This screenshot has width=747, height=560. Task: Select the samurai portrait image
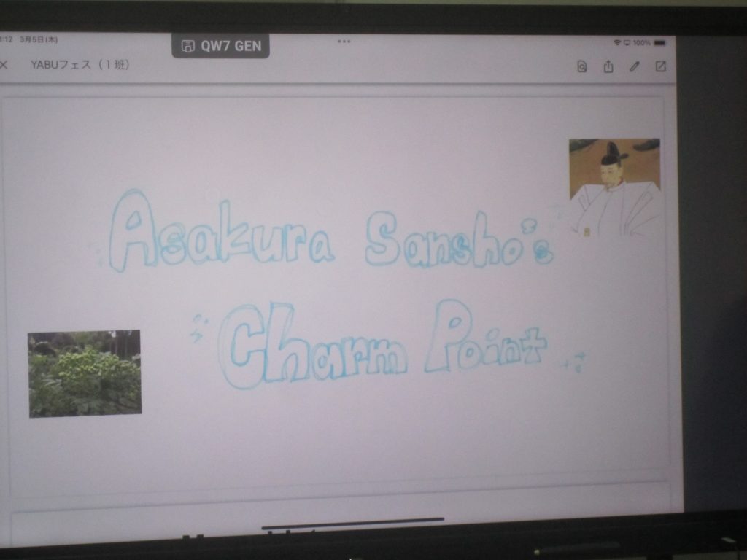tap(614, 187)
